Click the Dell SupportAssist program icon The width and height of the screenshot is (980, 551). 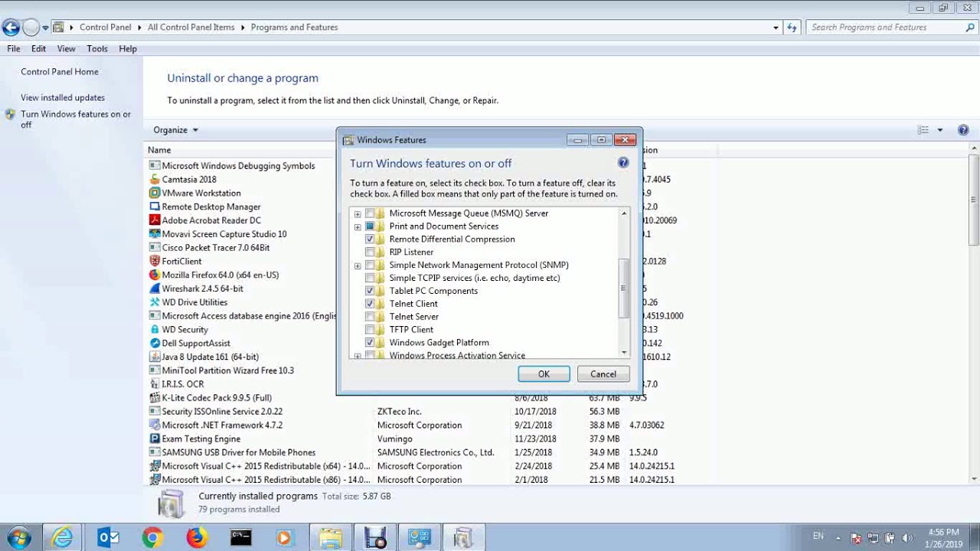[155, 343]
